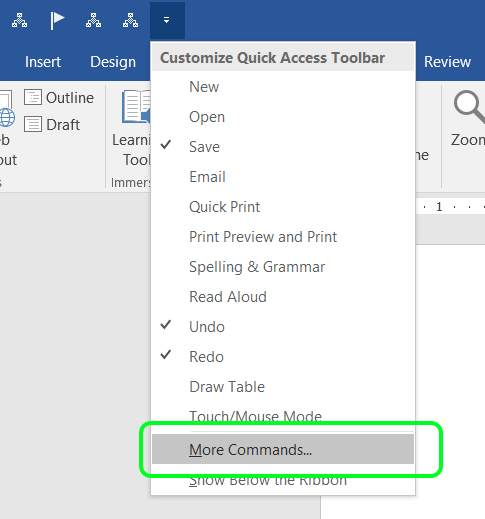Click the flag icon in Quick Access Toolbar
The width and height of the screenshot is (485, 519).
point(57,21)
